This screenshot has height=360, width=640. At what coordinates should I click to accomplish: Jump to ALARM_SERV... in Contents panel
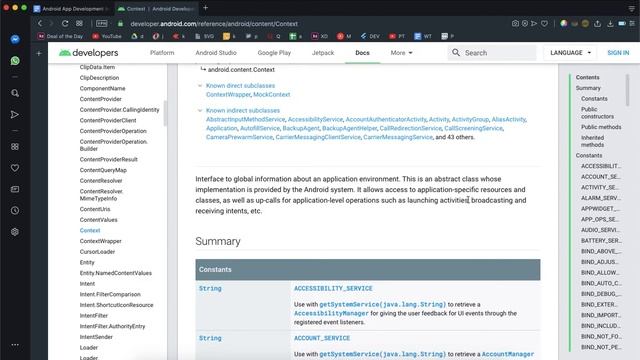(x=600, y=198)
